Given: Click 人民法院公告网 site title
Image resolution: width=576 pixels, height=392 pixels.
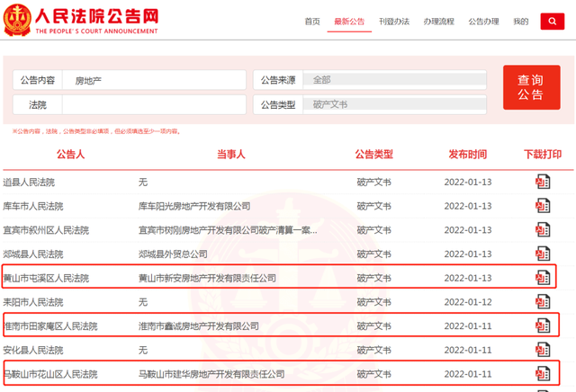Looking at the screenshot, I should pos(96,16).
